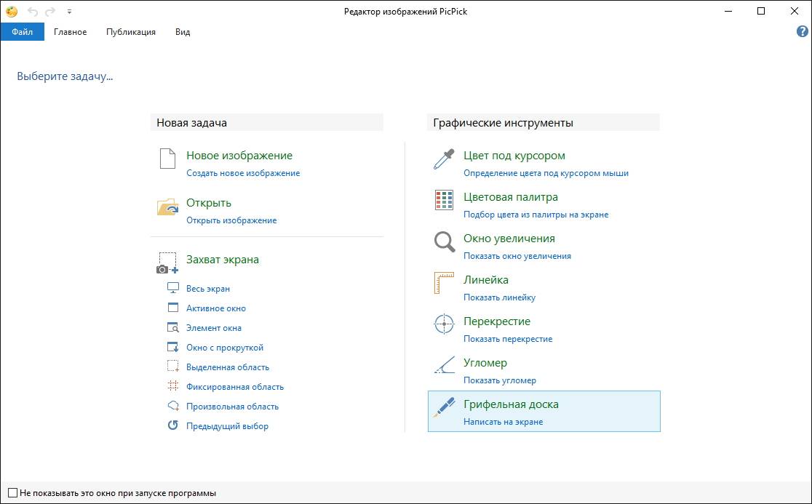The width and height of the screenshot is (812, 504).
Task: Click the Написать на экране link
Action: point(503,421)
